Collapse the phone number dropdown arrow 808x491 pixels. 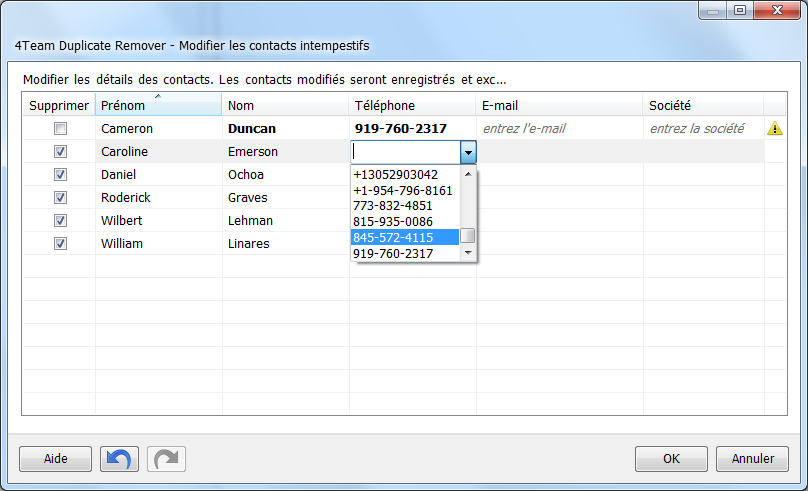pyautogui.click(x=468, y=152)
